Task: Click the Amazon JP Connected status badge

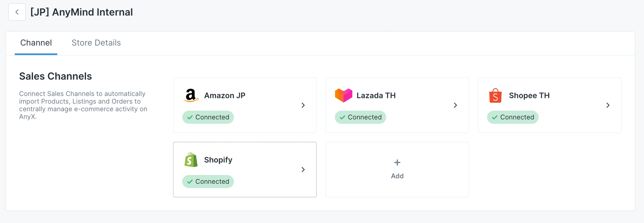Action: coord(208,117)
